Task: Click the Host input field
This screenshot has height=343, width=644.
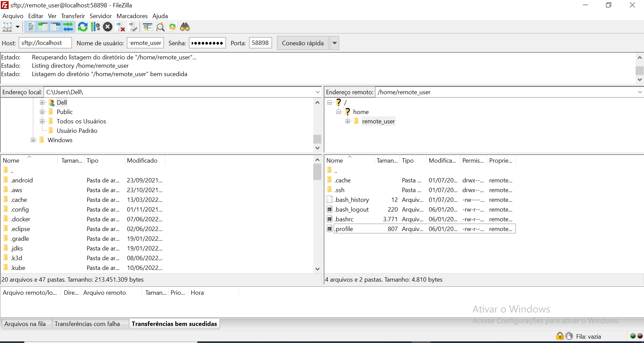Action: click(x=45, y=43)
